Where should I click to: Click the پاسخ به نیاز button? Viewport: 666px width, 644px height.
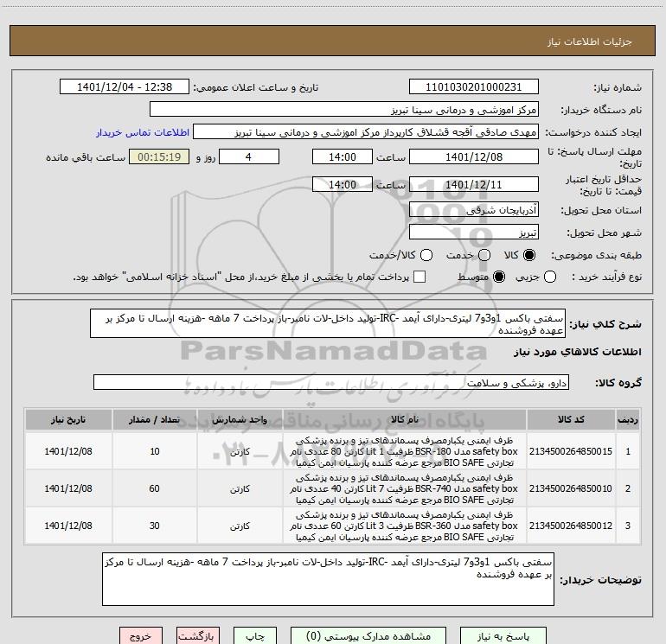(503, 636)
